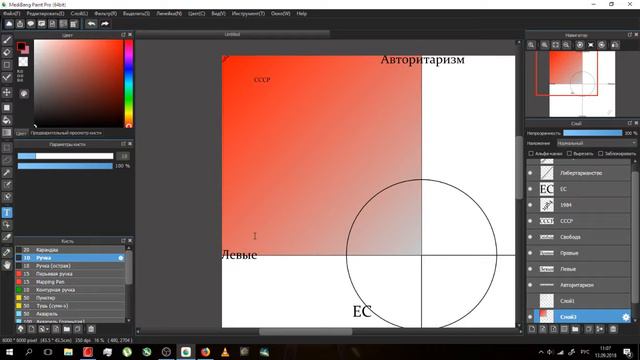Select the Акварель brush
The height and width of the screenshot is (360, 640).
pos(70,314)
